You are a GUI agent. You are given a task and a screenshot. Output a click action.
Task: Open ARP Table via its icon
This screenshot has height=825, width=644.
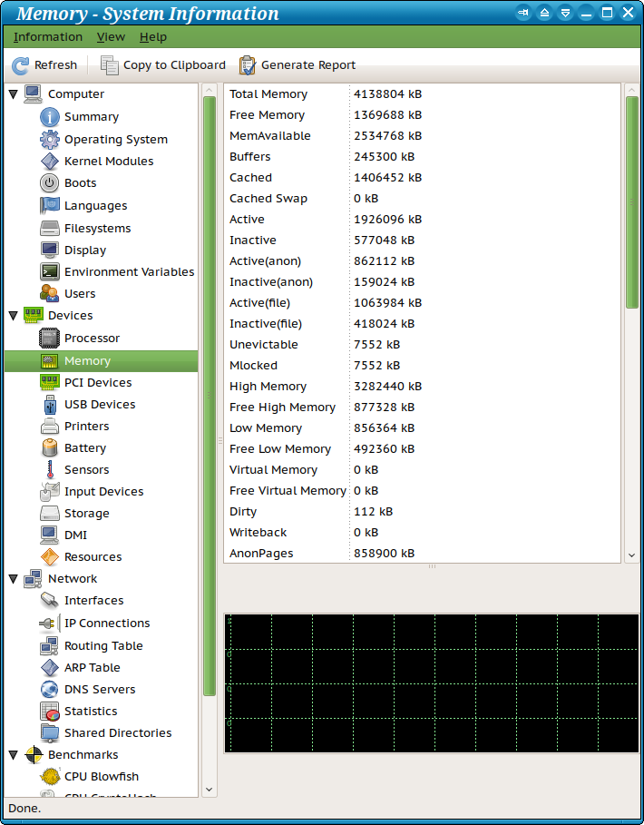point(49,668)
